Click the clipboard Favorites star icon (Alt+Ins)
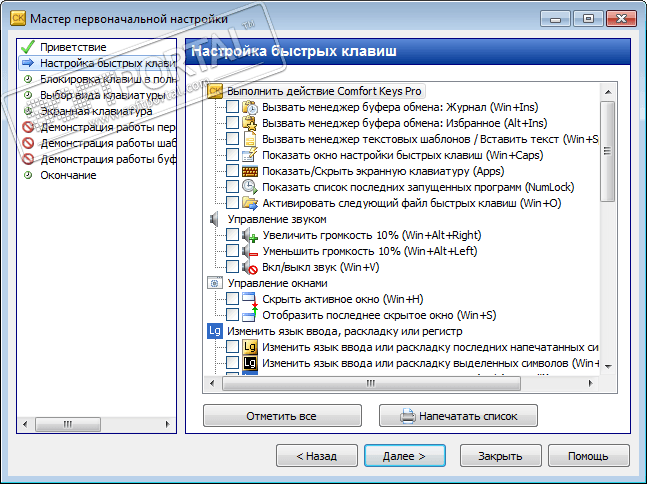The image size is (647, 484). pos(250,123)
